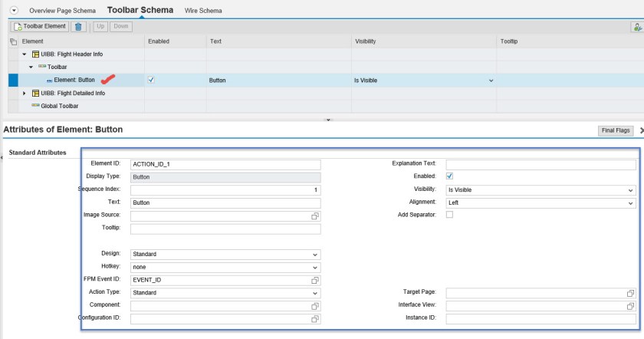Viewport: 644px width, 339px height.
Task: Open value help for FPM Event ID
Action: [x=314, y=280]
